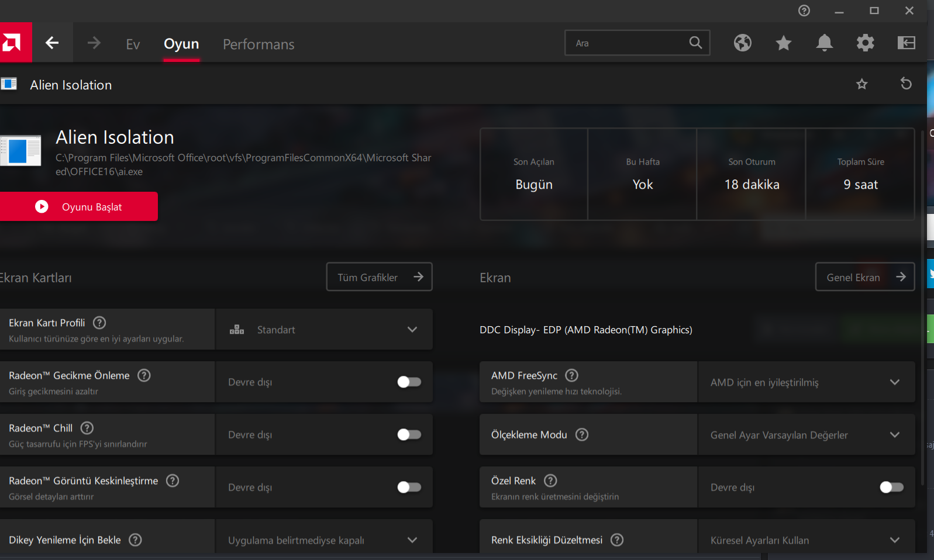Show help for Radeon Görüntü Keskinleştirme
Image resolution: width=934 pixels, height=560 pixels.
pyautogui.click(x=173, y=481)
